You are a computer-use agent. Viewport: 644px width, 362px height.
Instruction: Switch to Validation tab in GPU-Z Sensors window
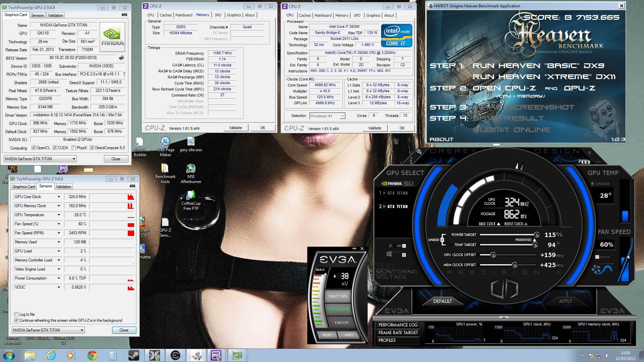(x=63, y=187)
